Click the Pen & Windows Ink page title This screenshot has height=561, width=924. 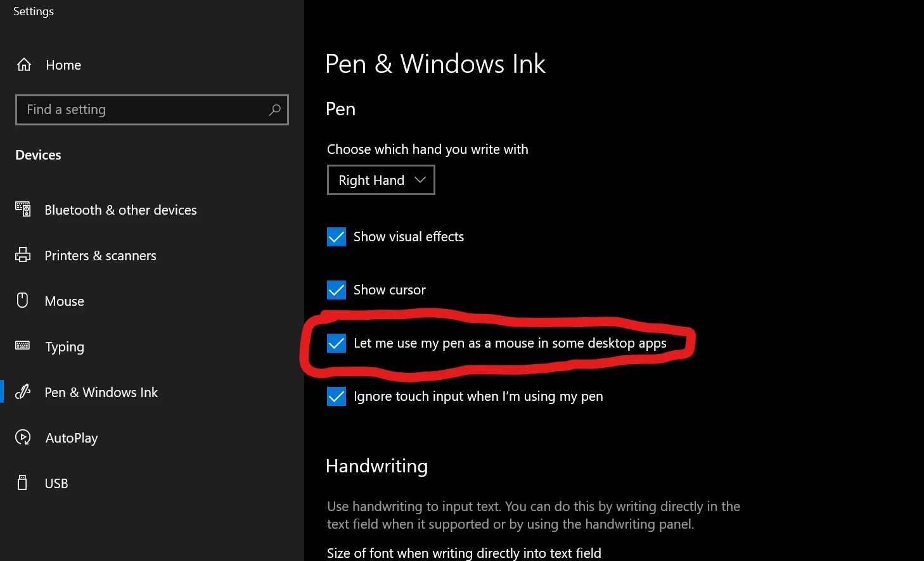click(435, 63)
